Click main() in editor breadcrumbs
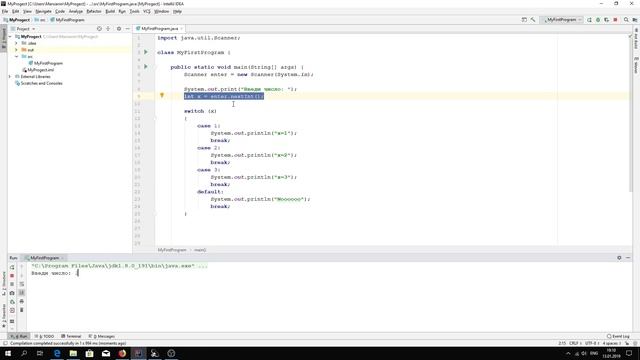 tap(200, 250)
